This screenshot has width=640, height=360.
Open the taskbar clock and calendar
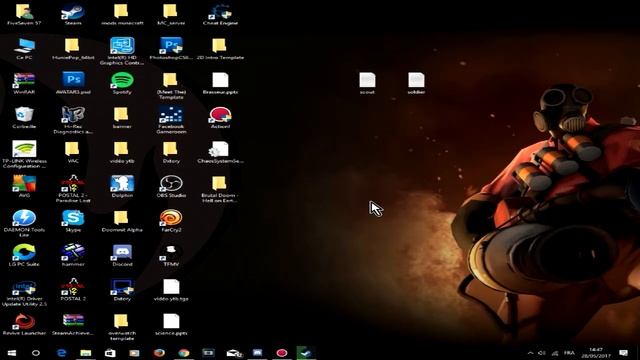(x=596, y=353)
